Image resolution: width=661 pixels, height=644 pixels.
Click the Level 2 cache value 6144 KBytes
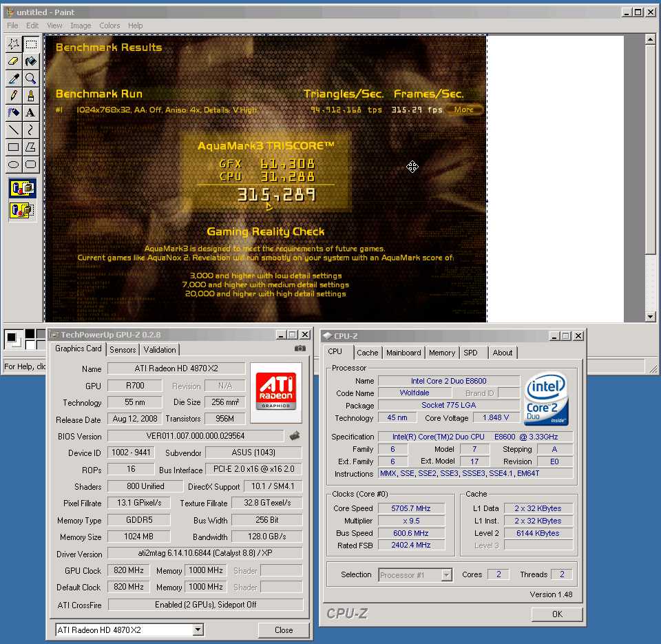538,533
